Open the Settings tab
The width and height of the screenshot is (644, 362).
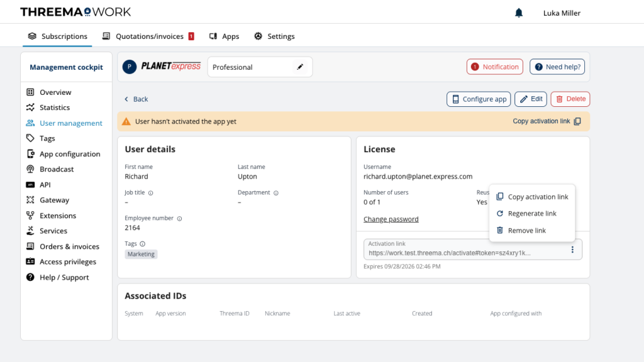click(x=274, y=36)
